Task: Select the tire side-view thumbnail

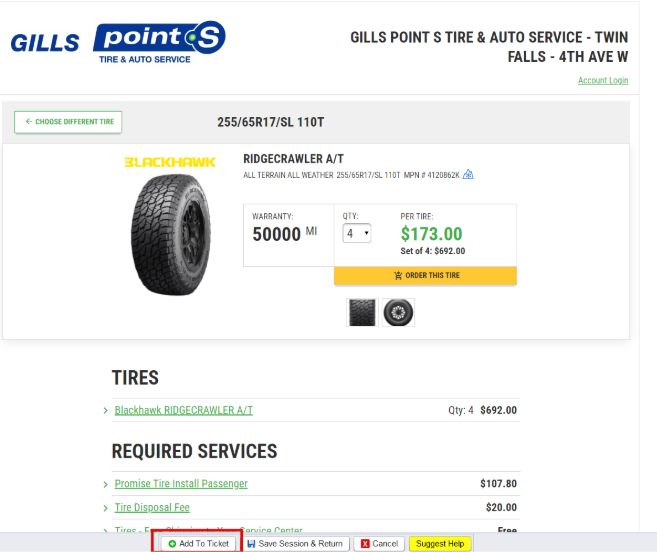Action: coord(398,312)
